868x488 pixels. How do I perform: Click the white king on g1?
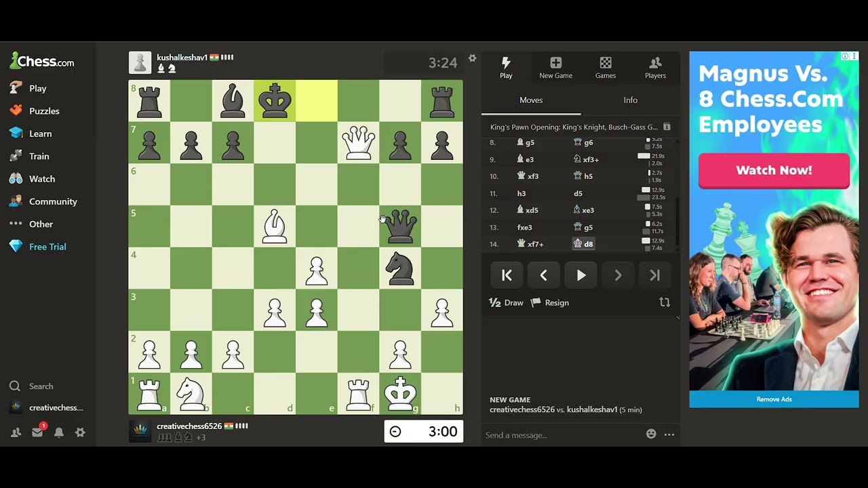400,394
